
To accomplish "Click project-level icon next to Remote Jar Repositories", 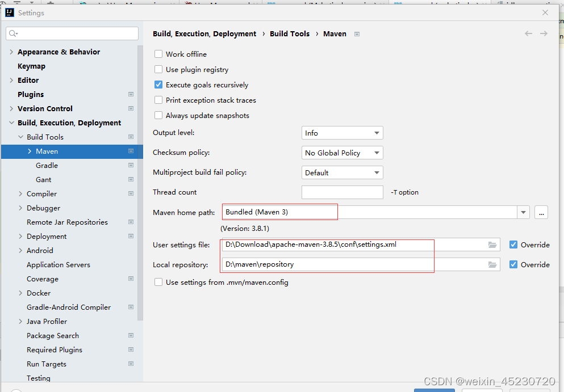I will [x=131, y=222].
